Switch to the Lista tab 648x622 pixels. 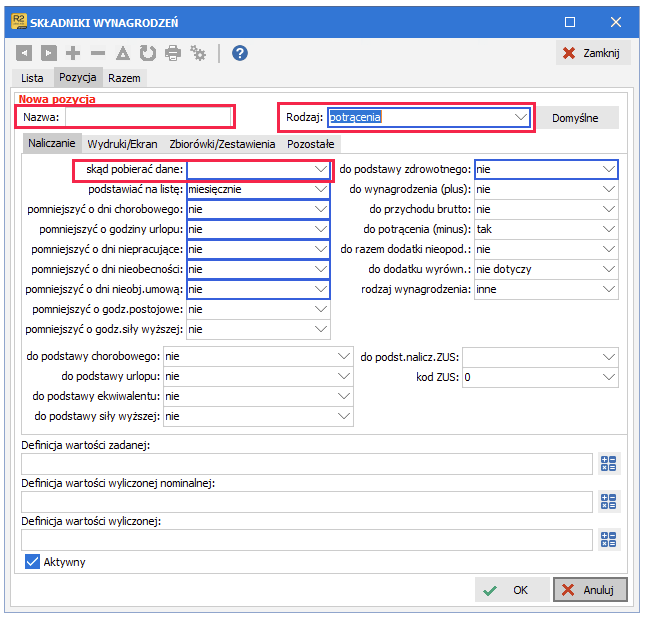pyautogui.click(x=32, y=78)
